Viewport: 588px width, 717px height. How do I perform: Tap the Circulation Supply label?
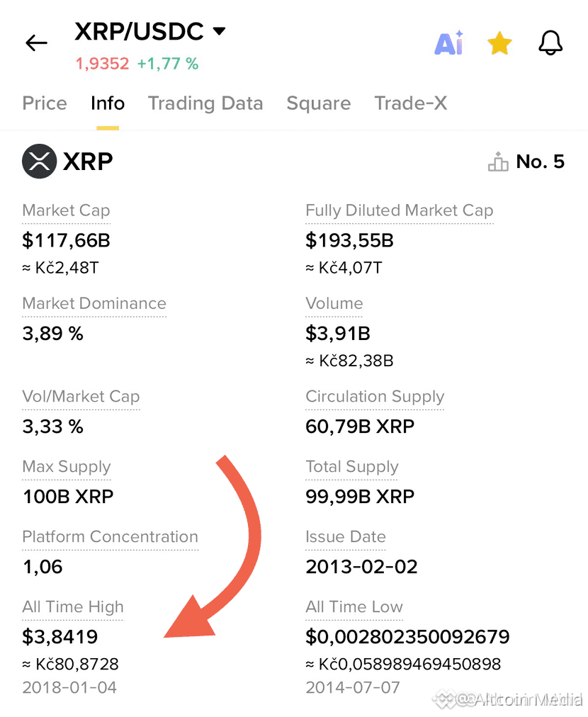[x=375, y=397]
